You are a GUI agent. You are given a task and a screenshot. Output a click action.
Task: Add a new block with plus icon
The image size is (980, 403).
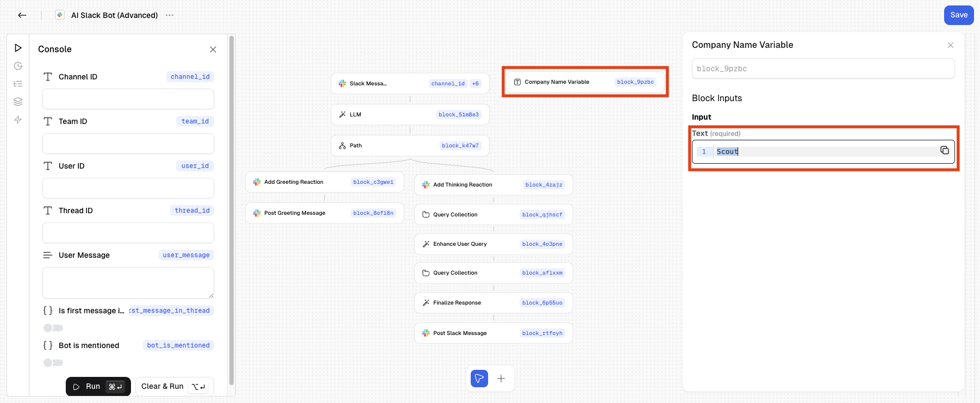tap(501, 379)
